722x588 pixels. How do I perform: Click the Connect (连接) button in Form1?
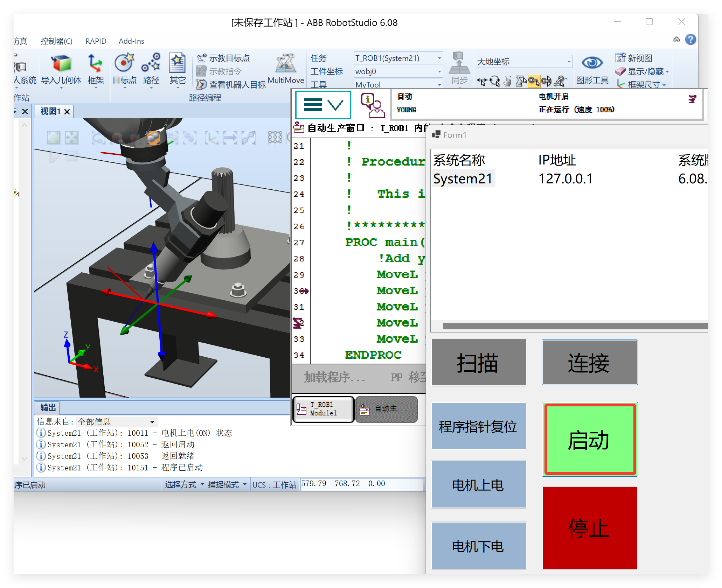(589, 363)
